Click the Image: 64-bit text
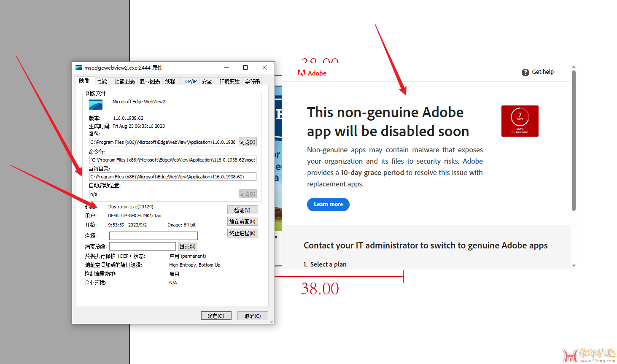The height and width of the screenshot is (364, 617). tap(182, 225)
